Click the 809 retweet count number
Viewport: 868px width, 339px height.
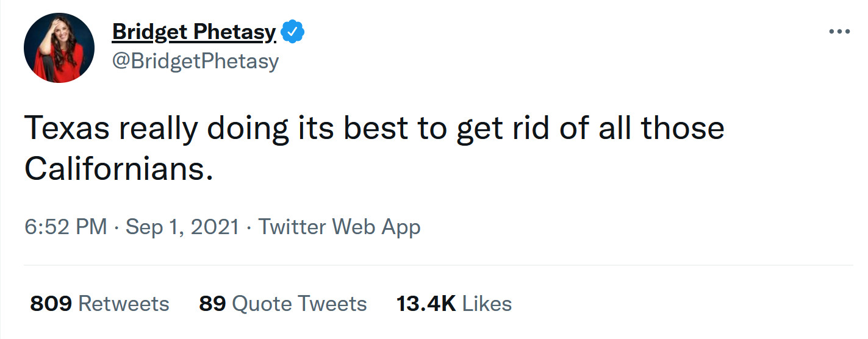pyautogui.click(x=51, y=303)
